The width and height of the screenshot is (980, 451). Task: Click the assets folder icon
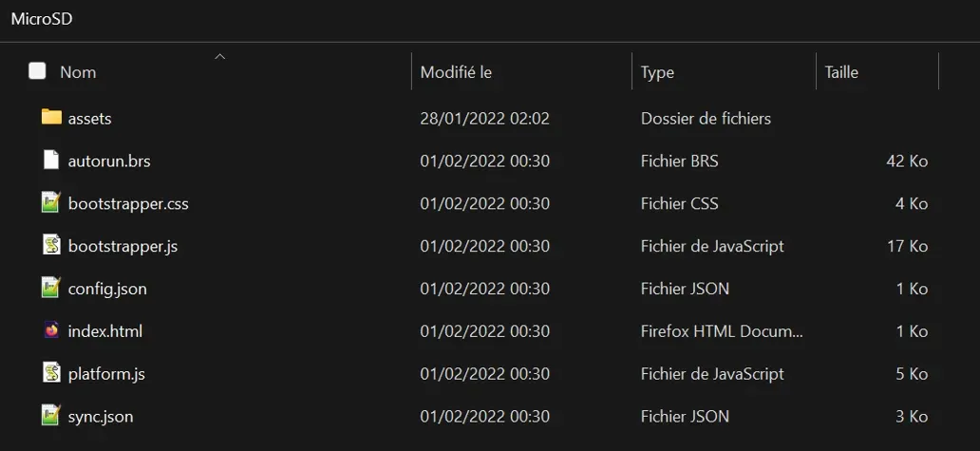tap(51, 118)
